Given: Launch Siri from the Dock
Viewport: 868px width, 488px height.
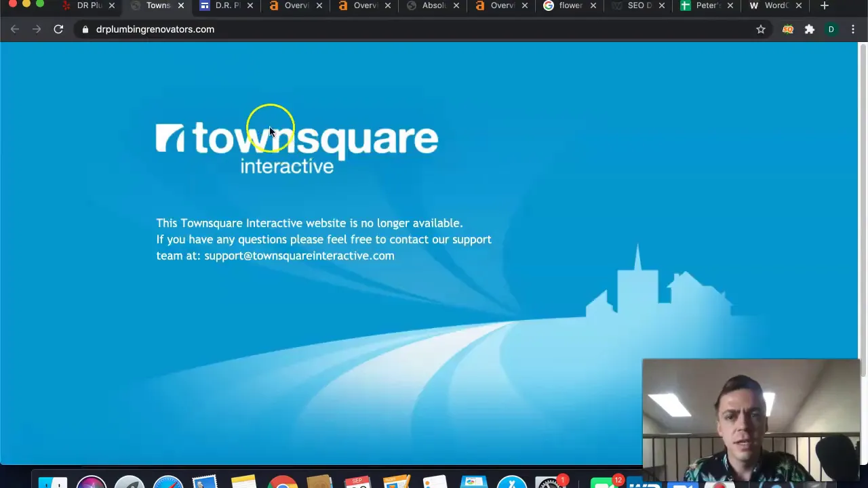Looking at the screenshot, I should (91, 482).
